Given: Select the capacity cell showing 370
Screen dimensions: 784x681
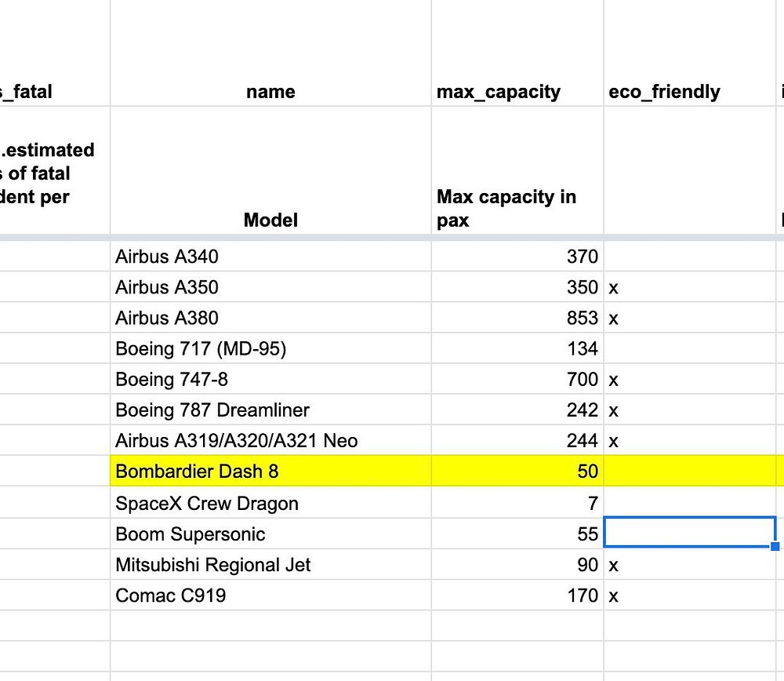Looking at the screenshot, I should tap(517, 257).
